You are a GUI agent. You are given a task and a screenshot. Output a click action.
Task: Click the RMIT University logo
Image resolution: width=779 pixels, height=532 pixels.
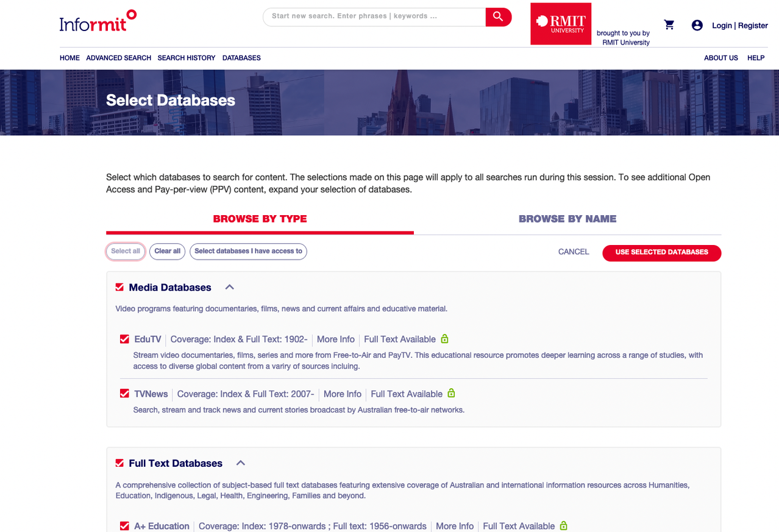point(560,23)
